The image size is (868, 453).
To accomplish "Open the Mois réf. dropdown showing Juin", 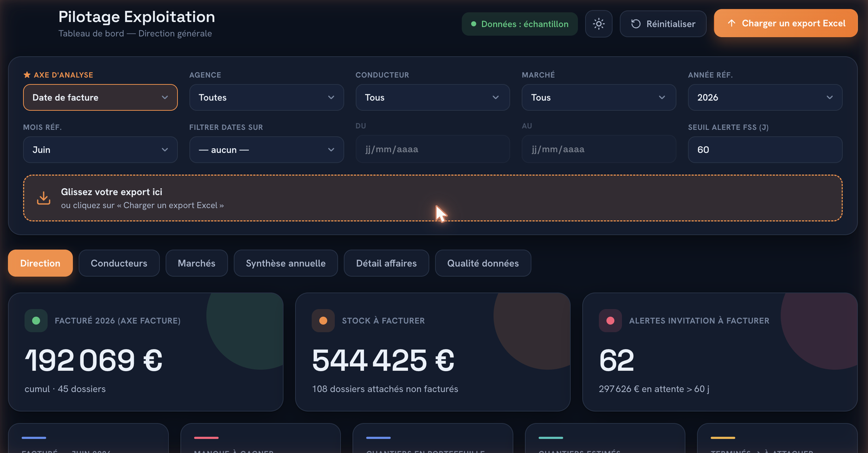I will click(x=100, y=150).
